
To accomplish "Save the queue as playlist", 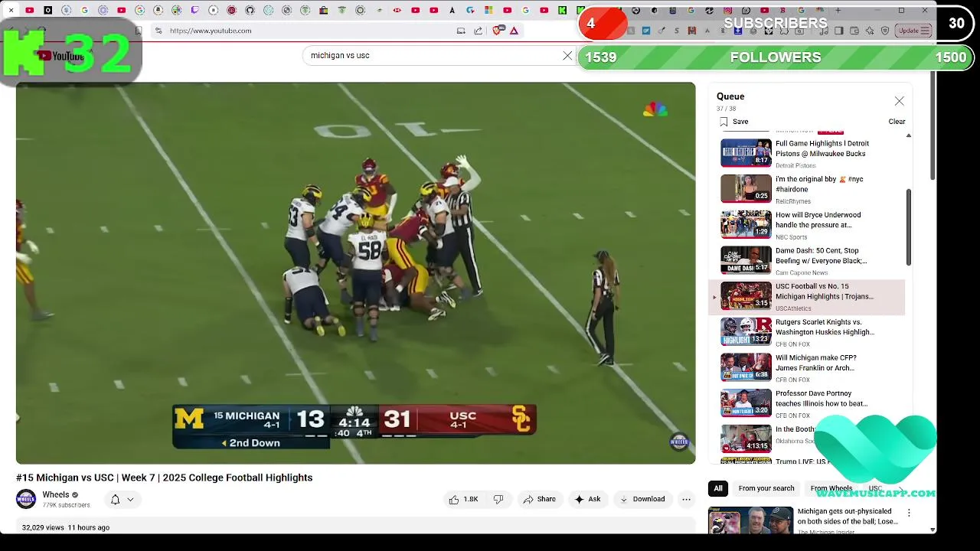I will click(x=733, y=122).
